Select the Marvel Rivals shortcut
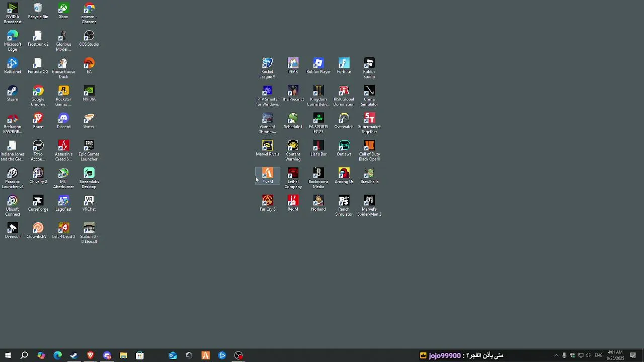The height and width of the screenshot is (362, 644). click(x=267, y=149)
